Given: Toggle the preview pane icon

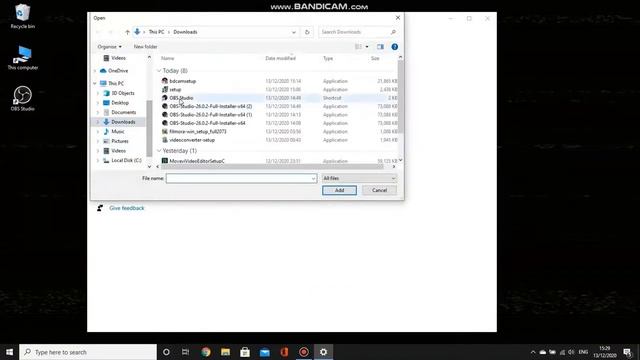Looking at the screenshot, I should (x=380, y=47).
